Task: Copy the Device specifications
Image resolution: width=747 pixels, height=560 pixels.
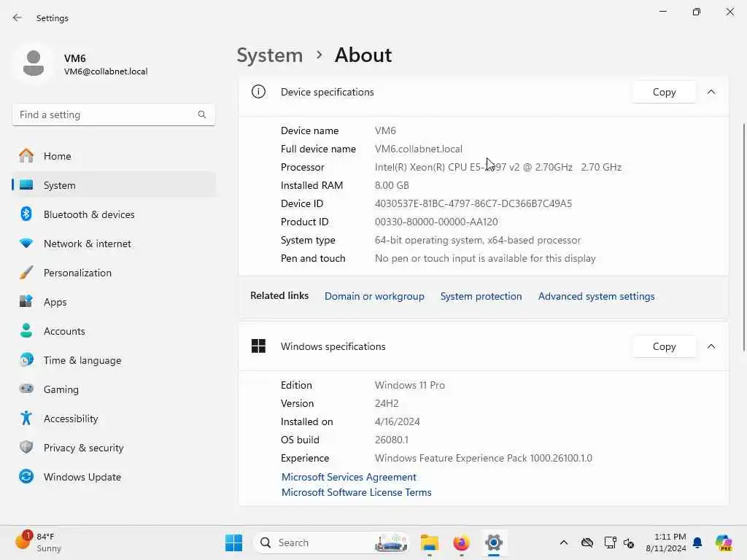Action: pyautogui.click(x=664, y=92)
